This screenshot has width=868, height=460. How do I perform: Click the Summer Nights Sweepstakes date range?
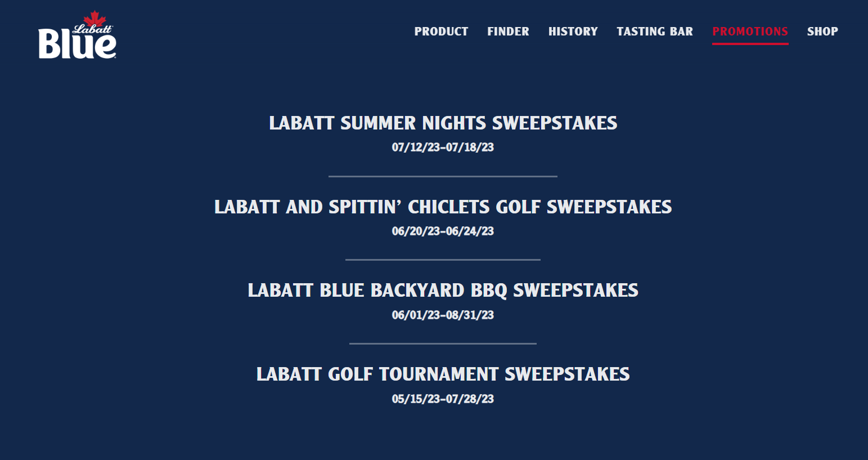443,147
